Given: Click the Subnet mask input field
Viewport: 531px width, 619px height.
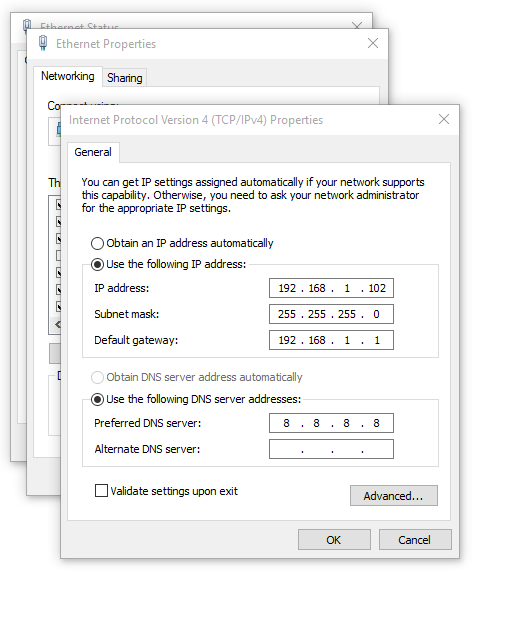Looking at the screenshot, I should click(x=331, y=314).
